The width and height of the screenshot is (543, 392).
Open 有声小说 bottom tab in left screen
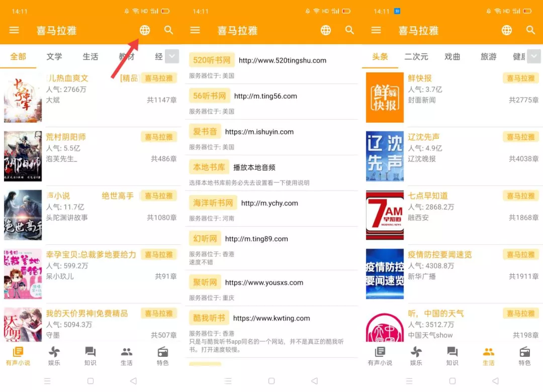coord(18,356)
